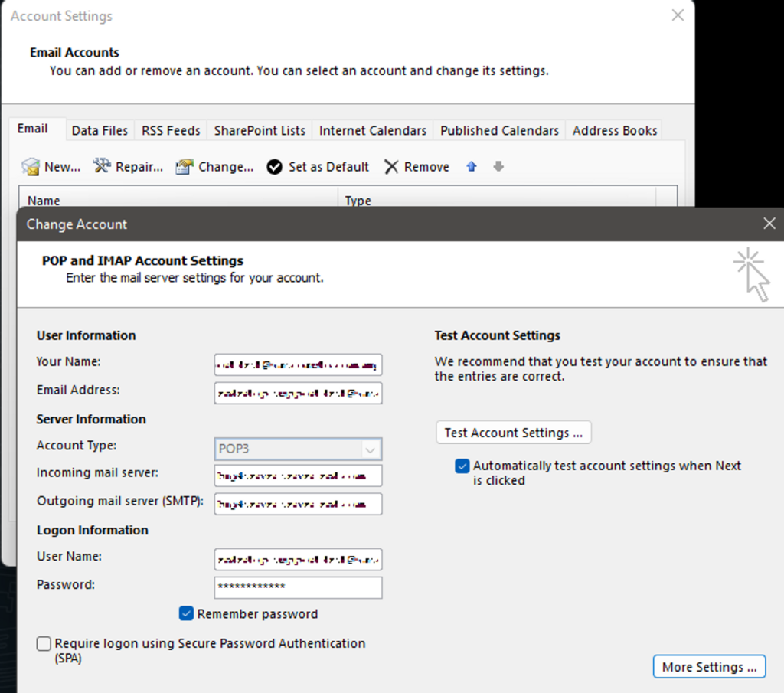Click the Incoming mail server field

click(x=298, y=476)
